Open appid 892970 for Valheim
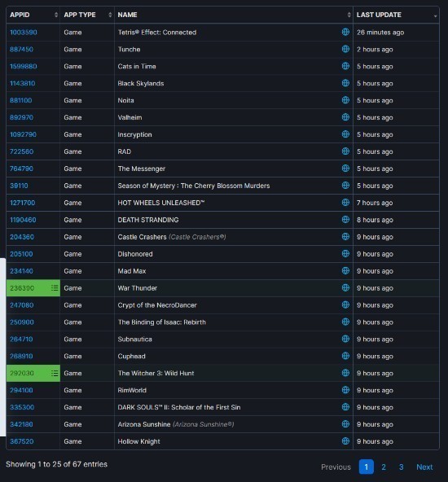Screen dimensions: 448x482 (21, 117)
